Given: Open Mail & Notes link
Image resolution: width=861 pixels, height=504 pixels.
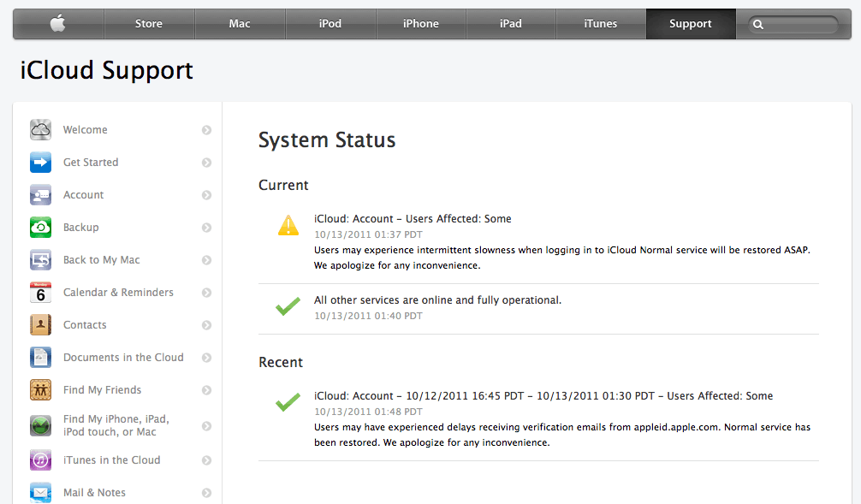Looking at the screenshot, I should click(x=94, y=493).
